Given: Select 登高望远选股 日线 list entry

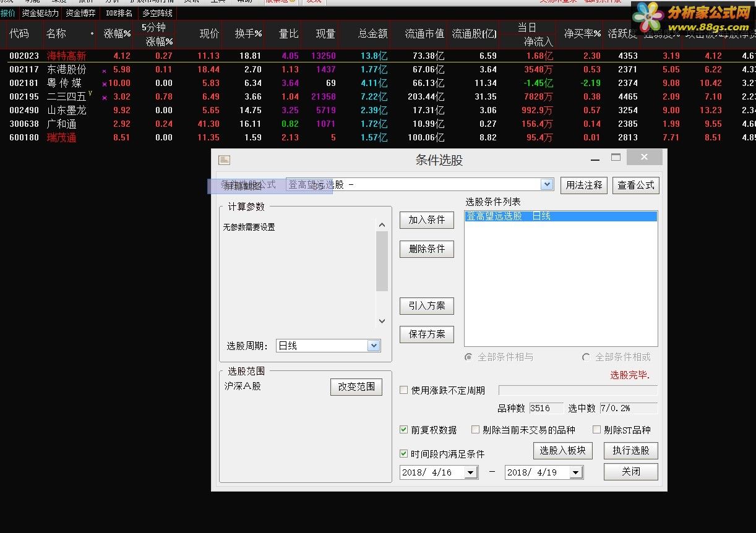Looking at the screenshot, I should pyautogui.click(x=561, y=216).
